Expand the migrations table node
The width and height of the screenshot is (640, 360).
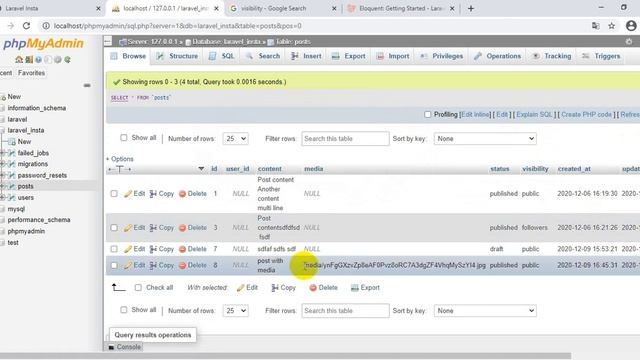(x=2, y=164)
